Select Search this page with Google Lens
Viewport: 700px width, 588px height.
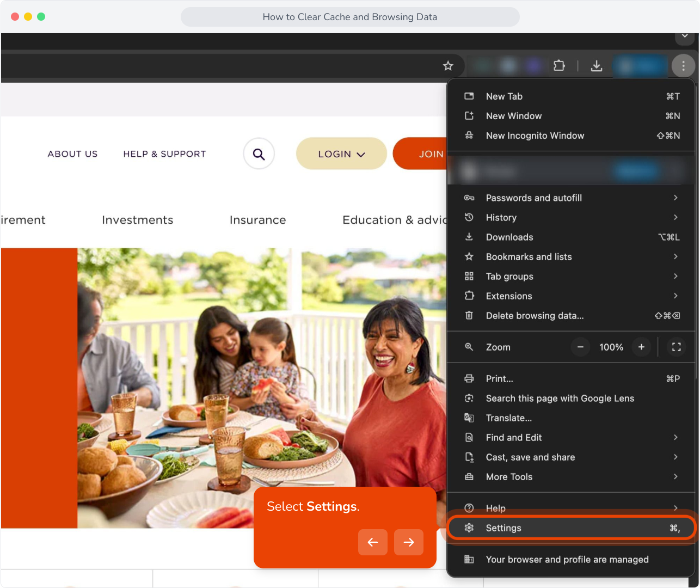coord(571,398)
